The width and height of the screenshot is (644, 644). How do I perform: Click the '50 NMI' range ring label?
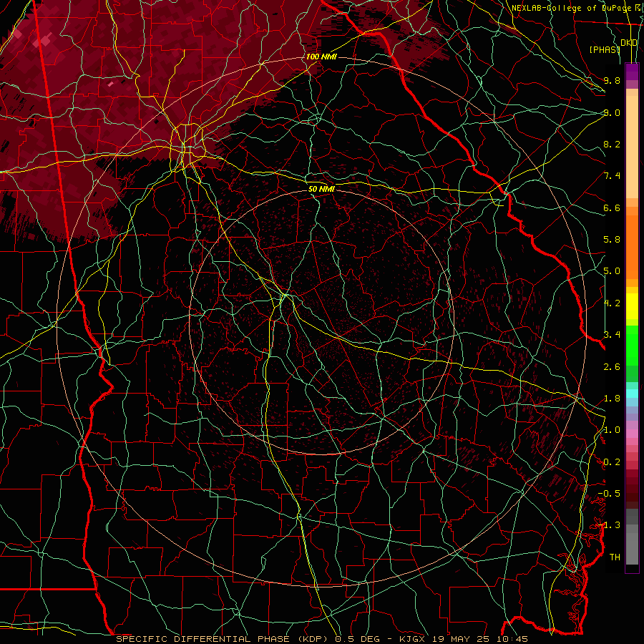[x=321, y=189]
